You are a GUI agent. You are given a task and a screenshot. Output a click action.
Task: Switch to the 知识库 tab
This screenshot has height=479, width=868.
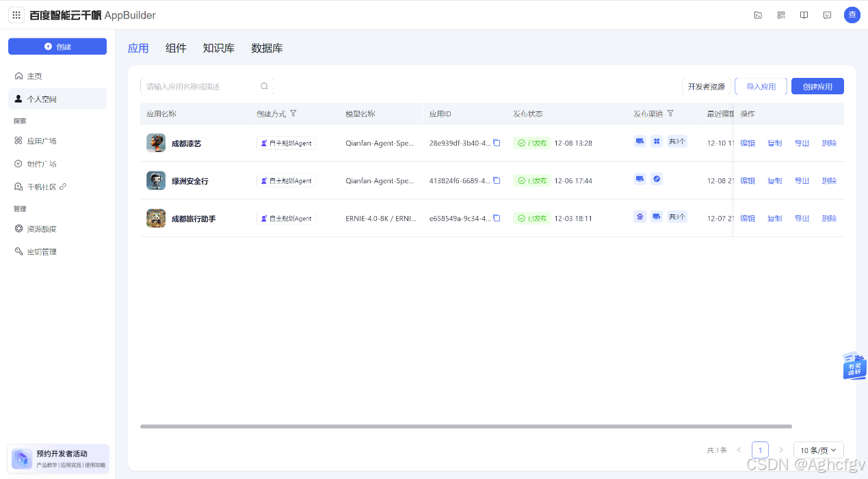coord(219,48)
